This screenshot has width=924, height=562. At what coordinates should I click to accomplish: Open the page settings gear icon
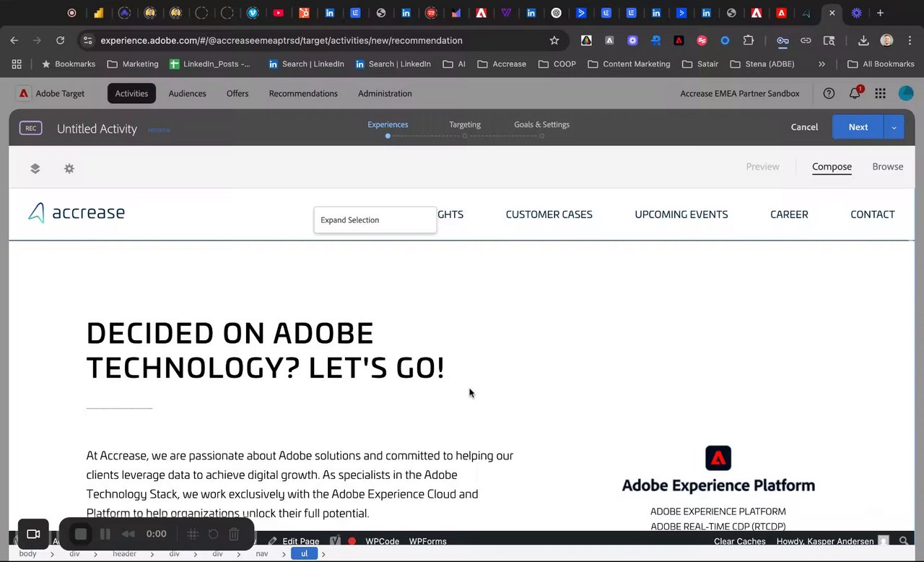coord(69,168)
